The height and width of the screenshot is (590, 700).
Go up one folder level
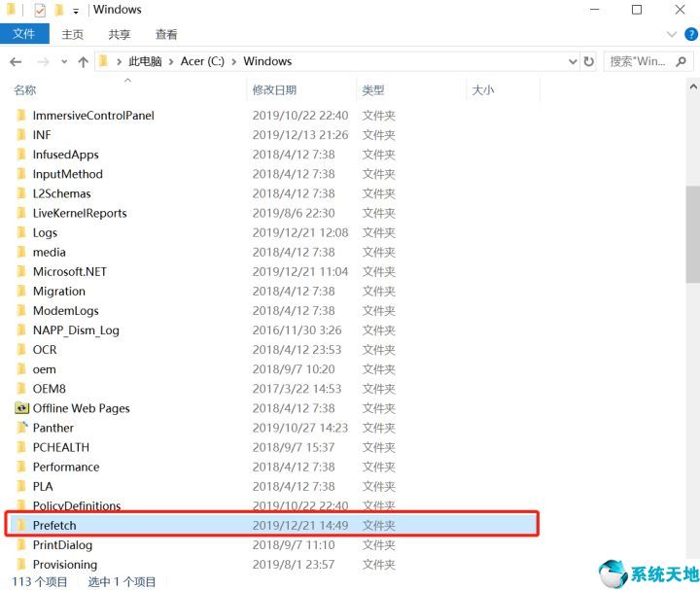coord(83,61)
